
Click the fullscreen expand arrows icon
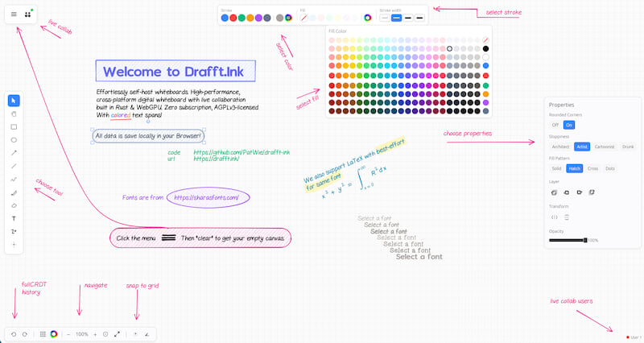click(117, 334)
